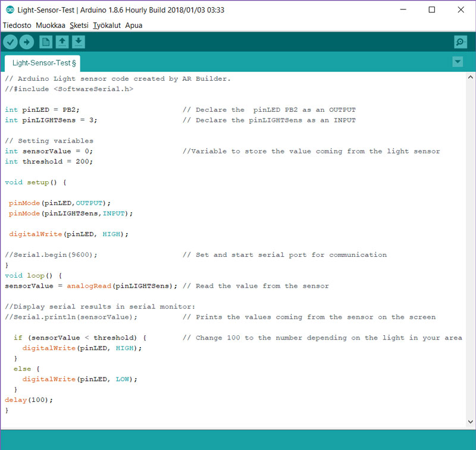Click on 'int threshold = 200;' line
Screen dimensions: 476x450
click(49, 162)
